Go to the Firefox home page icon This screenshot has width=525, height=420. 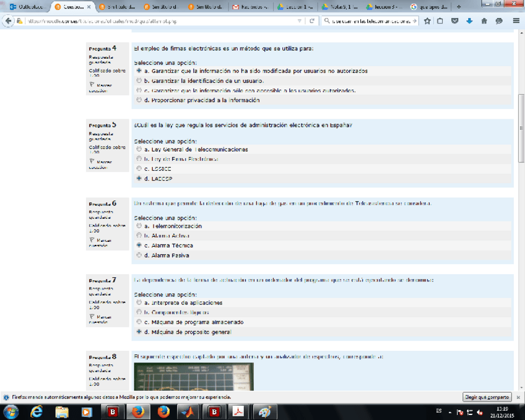484,20
